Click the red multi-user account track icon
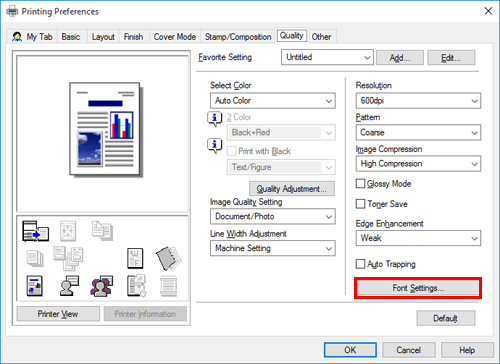The image size is (500, 364). (x=101, y=286)
